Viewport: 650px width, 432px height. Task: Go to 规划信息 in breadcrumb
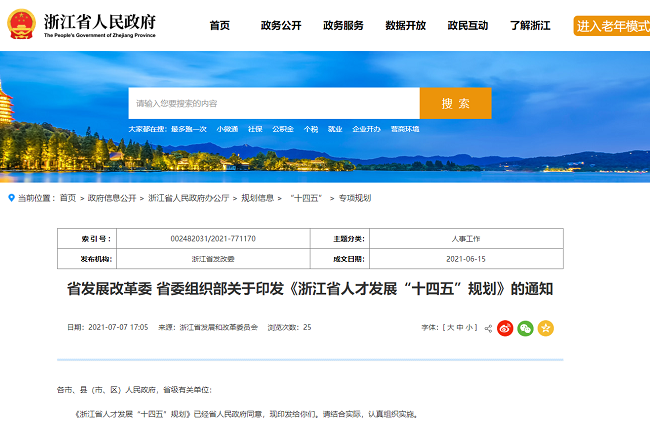257,198
